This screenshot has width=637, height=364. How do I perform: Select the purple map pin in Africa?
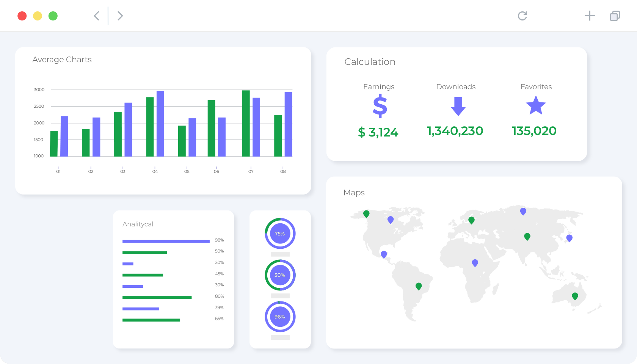coord(475,263)
